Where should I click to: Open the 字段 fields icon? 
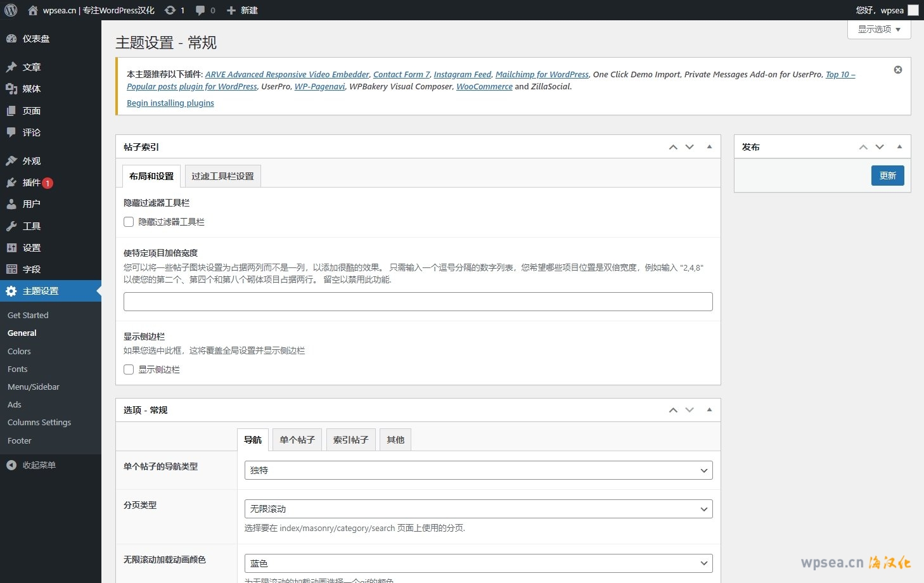[x=11, y=269]
